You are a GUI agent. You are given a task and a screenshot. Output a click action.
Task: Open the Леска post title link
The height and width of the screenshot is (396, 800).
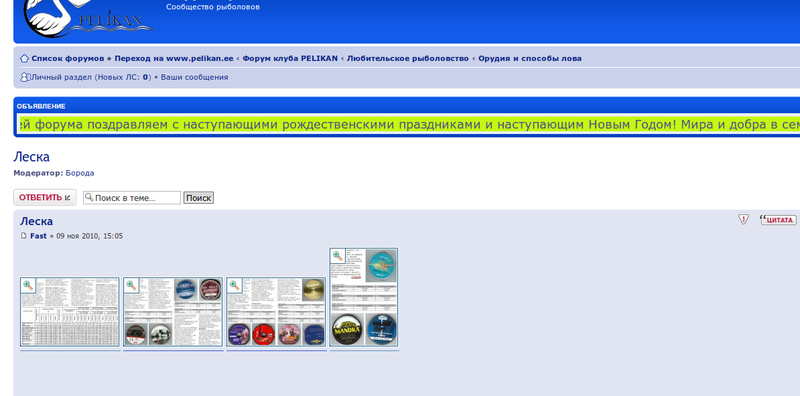click(36, 221)
